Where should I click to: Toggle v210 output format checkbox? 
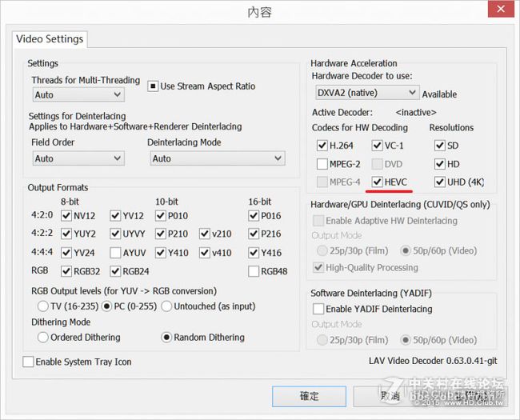[x=205, y=234]
